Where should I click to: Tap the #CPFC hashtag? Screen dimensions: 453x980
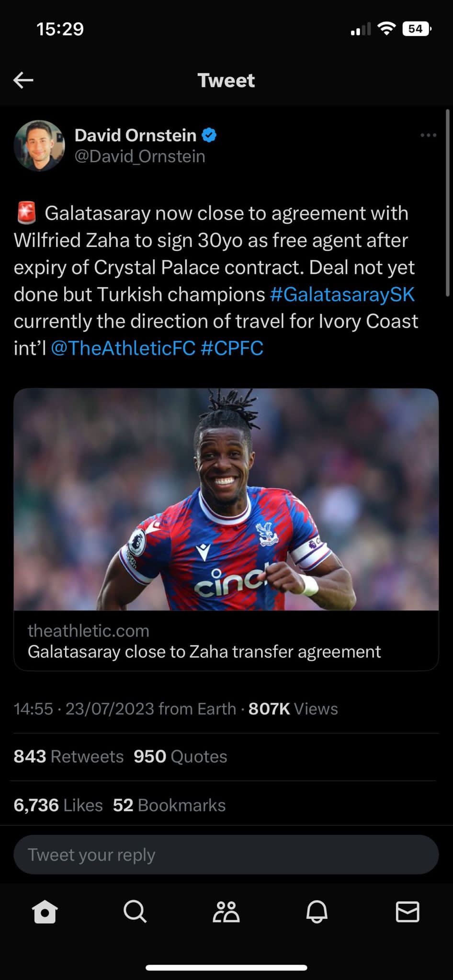pos(232,348)
